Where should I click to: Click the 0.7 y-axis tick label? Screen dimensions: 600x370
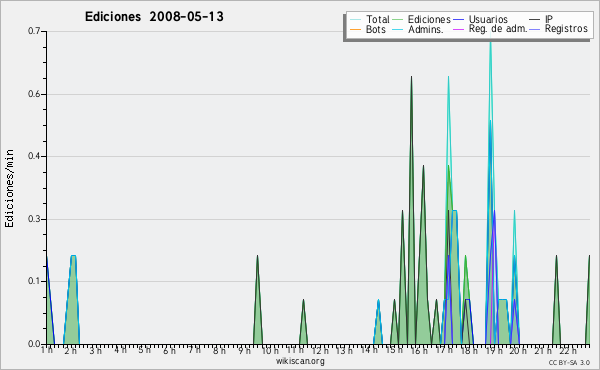tap(34, 31)
